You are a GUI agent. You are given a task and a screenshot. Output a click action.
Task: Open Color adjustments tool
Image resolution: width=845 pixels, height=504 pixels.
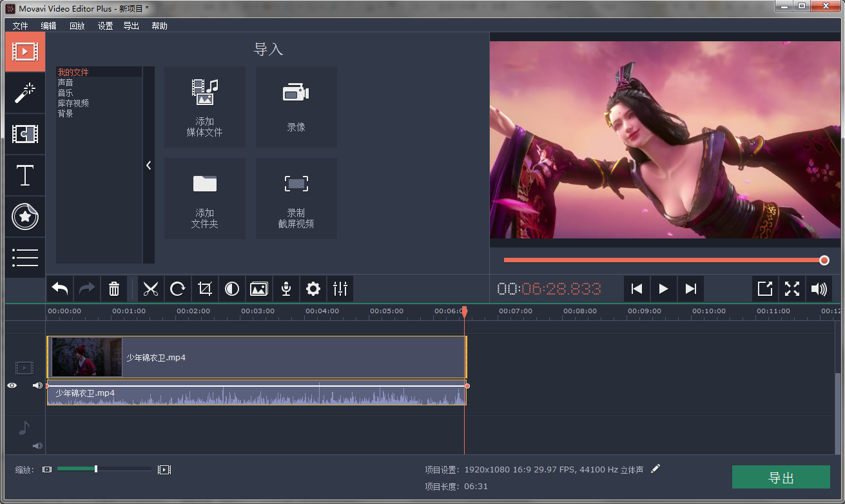tap(232, 289)
